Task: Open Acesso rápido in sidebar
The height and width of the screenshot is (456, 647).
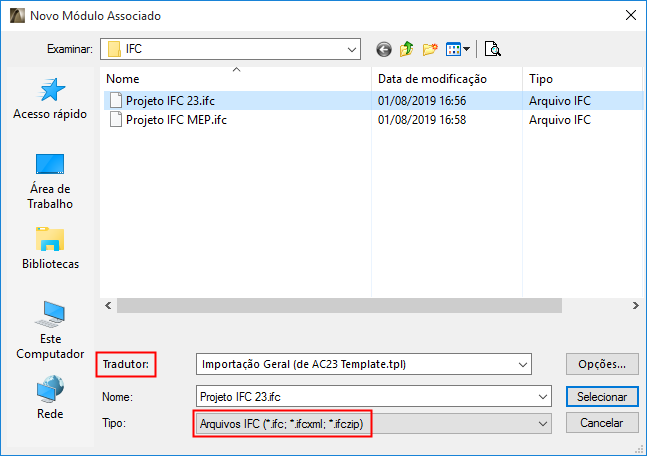Action: 50,99
